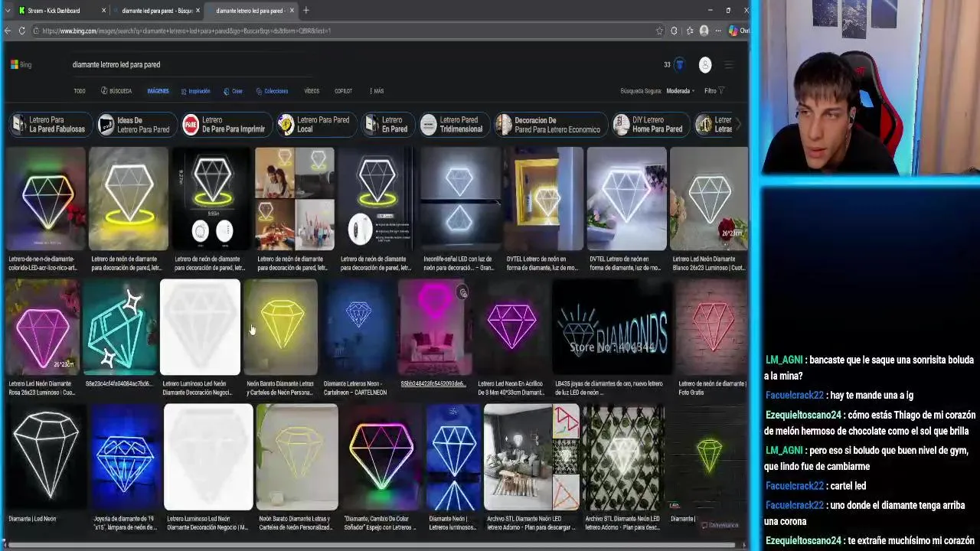Open the VÍDEOS tab
Viewport: 980px width, 551px height.
tap(312, 91)
